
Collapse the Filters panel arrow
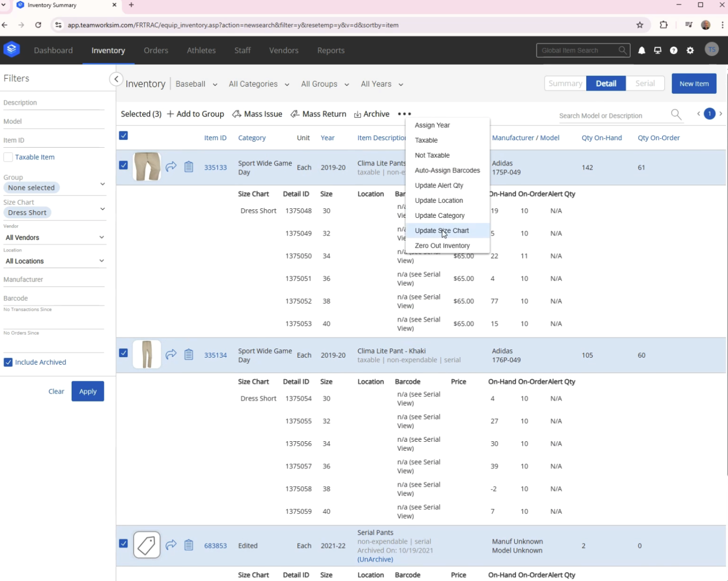coord(116,79)
